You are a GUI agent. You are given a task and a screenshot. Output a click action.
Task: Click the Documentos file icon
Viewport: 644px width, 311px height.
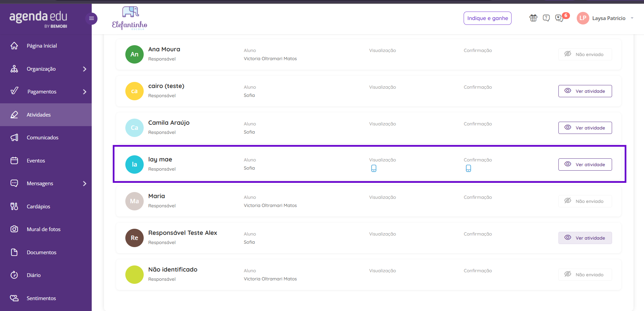point(14,252)
